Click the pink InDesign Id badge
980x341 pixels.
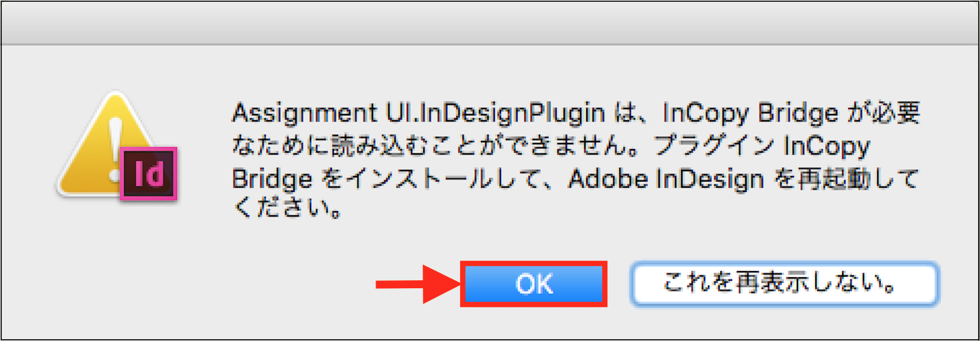click(x=149, y=174)
